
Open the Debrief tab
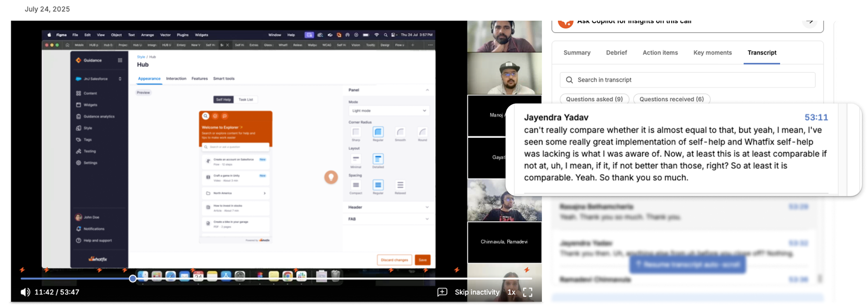[x=616, y=53]
